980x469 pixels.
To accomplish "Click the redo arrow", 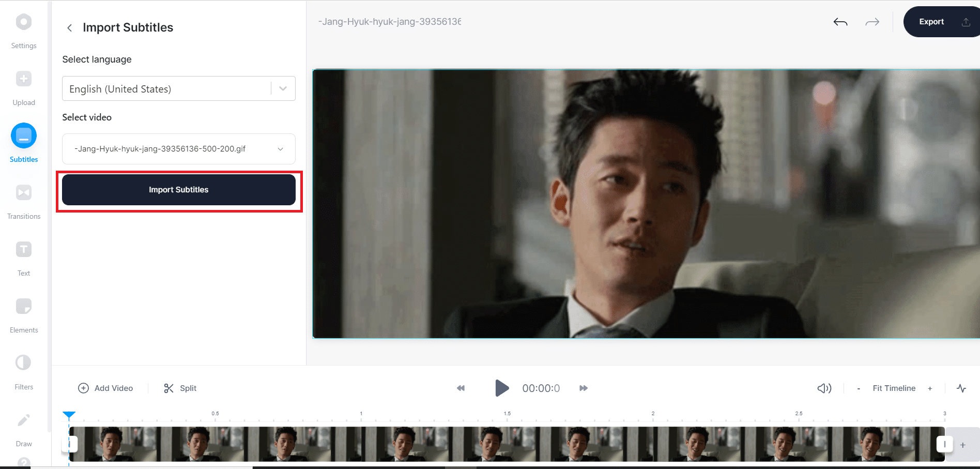I will point(872,22).
